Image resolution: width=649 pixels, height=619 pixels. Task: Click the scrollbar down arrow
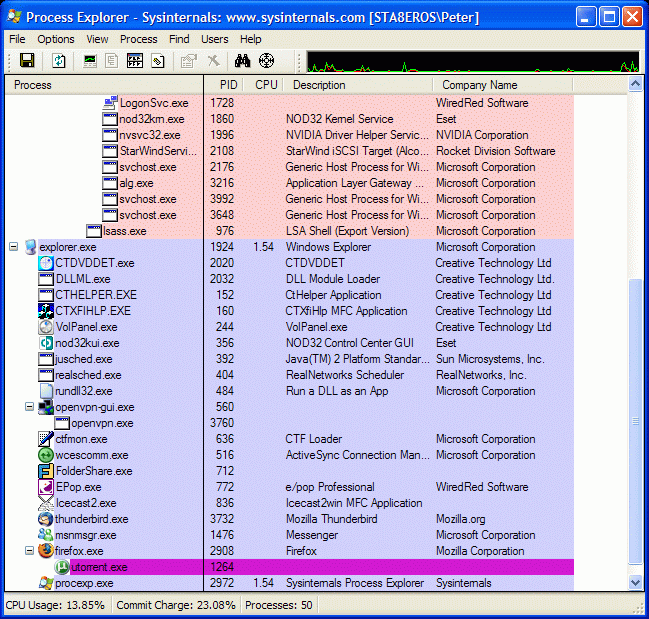pyautogui.click(x=635, y=583)
